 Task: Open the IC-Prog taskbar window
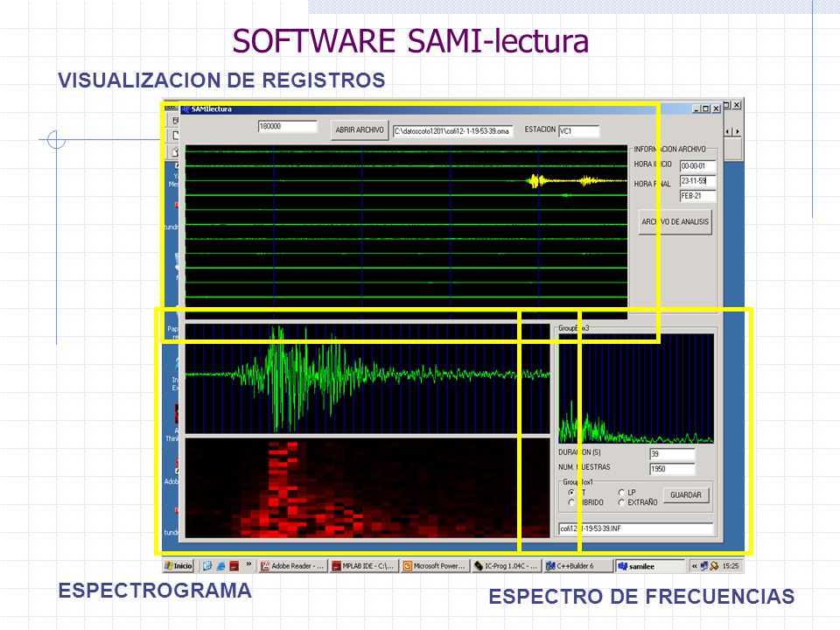pyautogui.click(x=507, y=566)
